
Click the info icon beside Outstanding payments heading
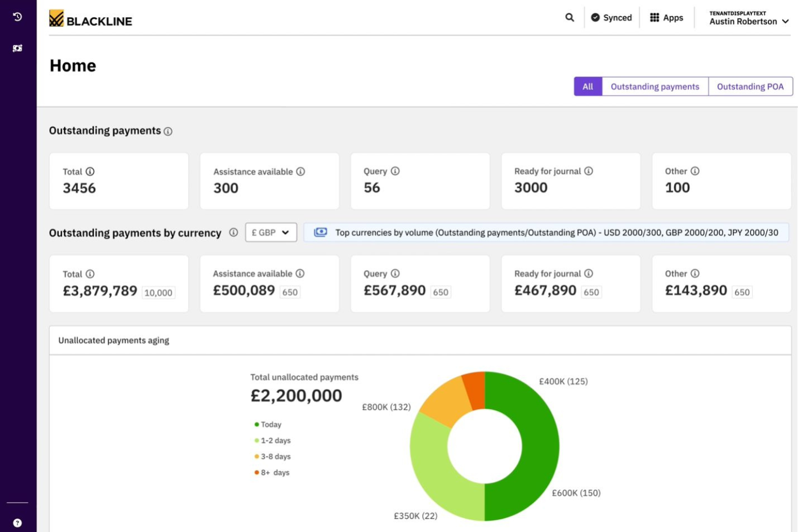[168, 131]
